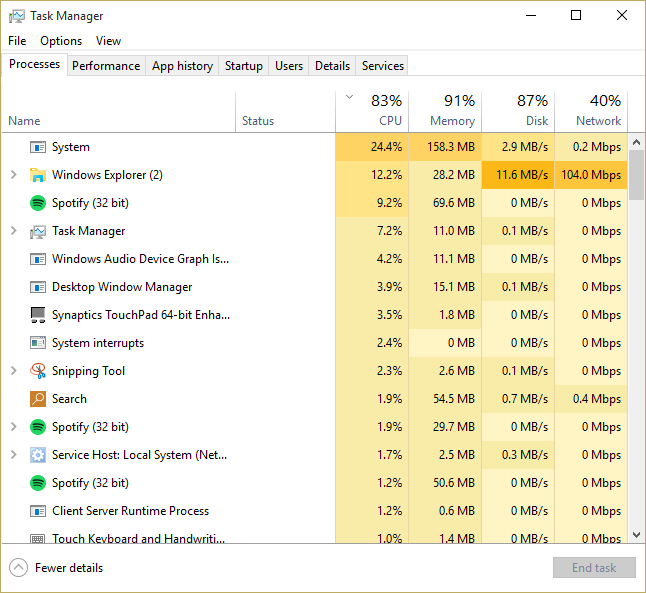Click the Windows Explorer folder icon

38,175
